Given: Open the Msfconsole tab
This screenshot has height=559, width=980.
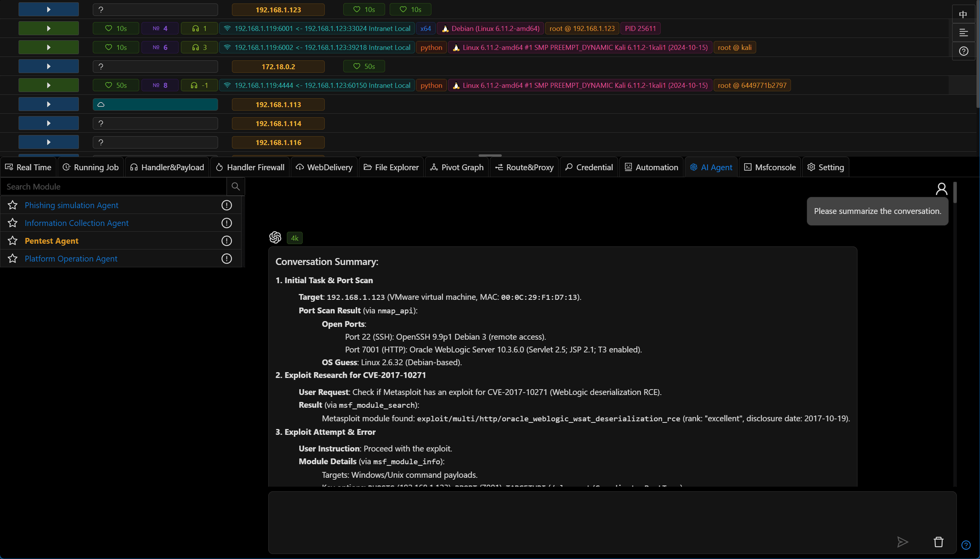Looking at the screenshot, I should 770,167.
